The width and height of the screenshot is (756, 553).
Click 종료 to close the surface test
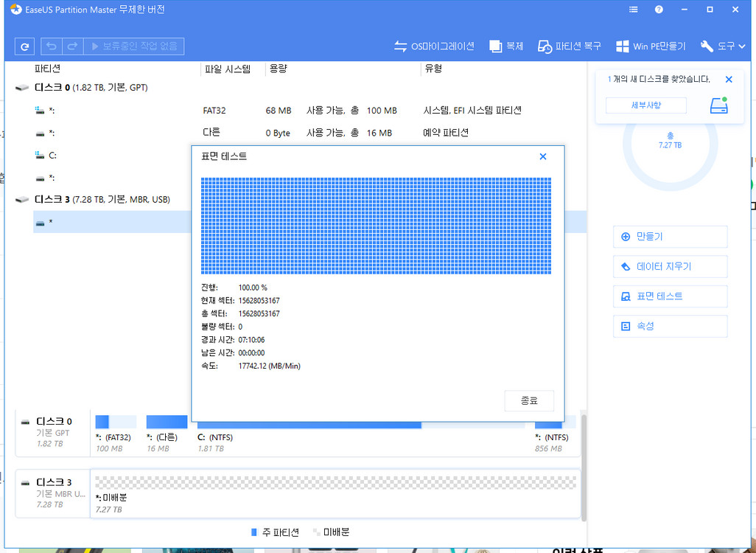coord(529,400)
